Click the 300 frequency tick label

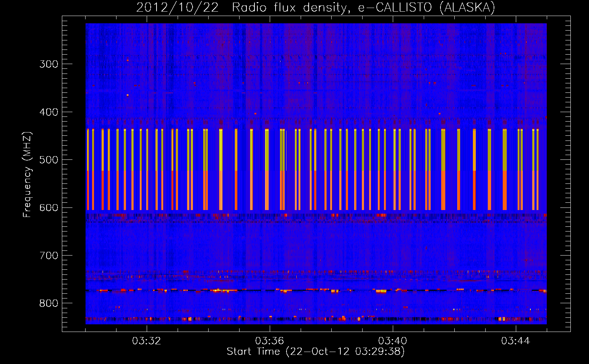click(x=49, y=64)
